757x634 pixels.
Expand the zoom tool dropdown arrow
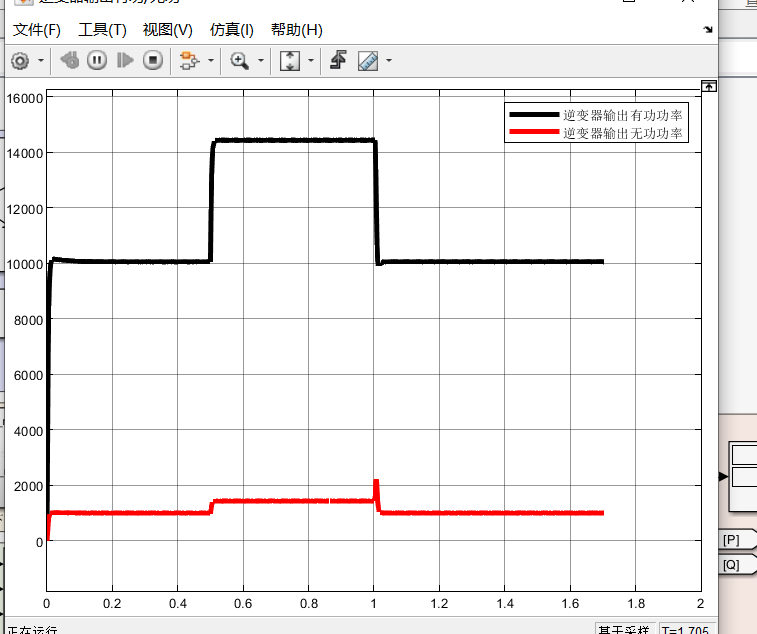tap(261, 61)
